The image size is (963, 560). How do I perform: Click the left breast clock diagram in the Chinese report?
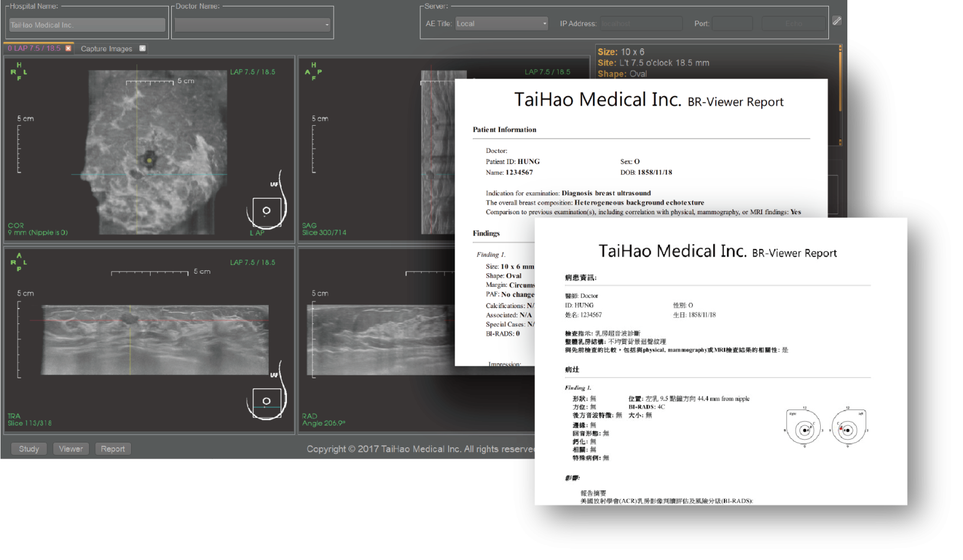point(848,427)
